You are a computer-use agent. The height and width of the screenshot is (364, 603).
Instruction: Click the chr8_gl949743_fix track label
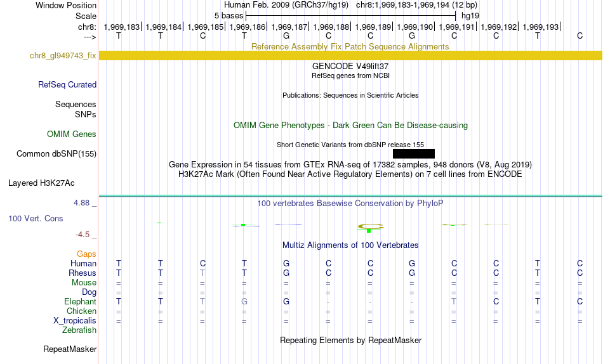pyautogui.click(x=63, y=55)
